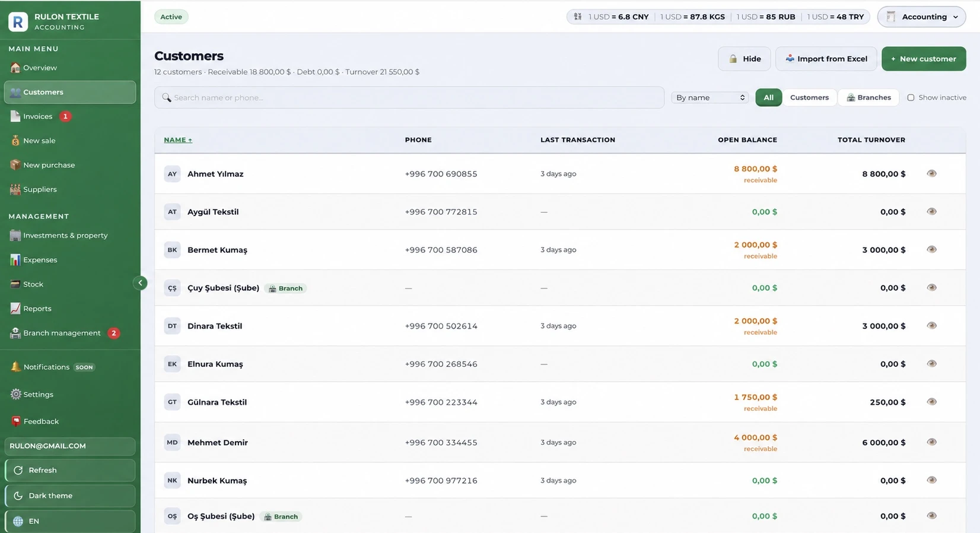
Task: Toggle visibility eye for Ahmet Yılmaz
Action: pos(931,174)
